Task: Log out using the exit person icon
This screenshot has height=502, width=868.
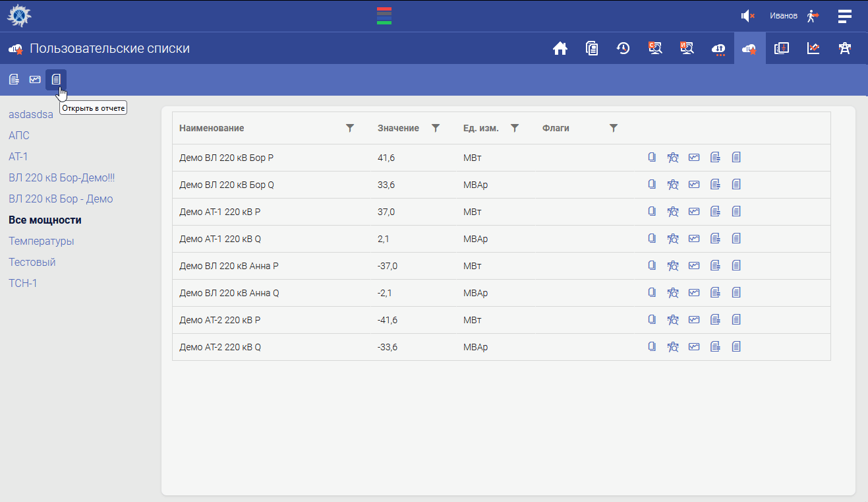Action: coord(813,16)
